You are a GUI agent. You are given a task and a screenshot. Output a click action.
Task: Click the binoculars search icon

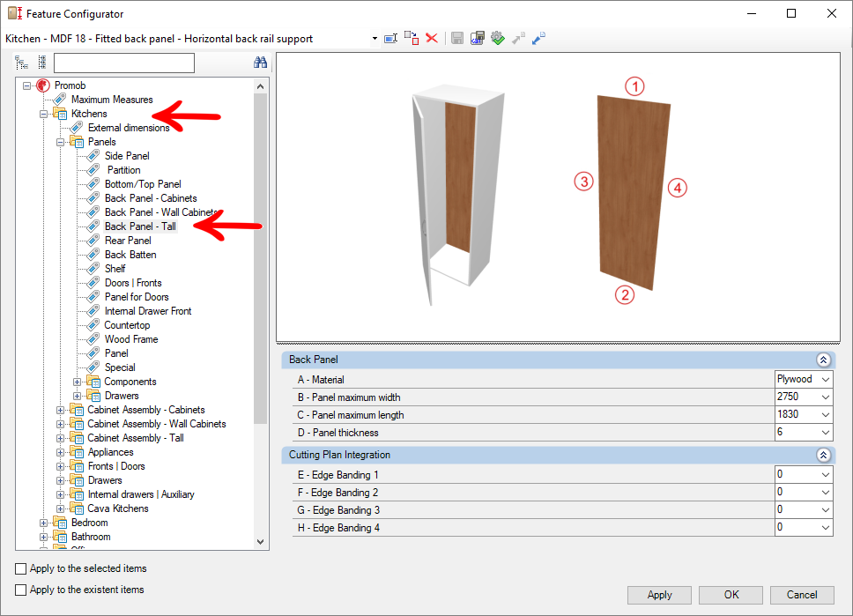click(x=260, y=63)
